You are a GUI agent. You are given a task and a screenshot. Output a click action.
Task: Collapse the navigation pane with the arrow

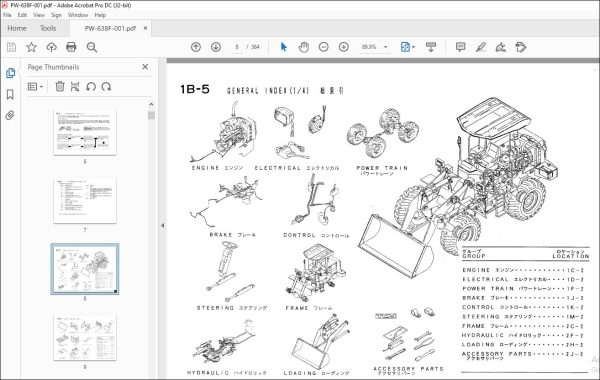(x=163, y=225)
